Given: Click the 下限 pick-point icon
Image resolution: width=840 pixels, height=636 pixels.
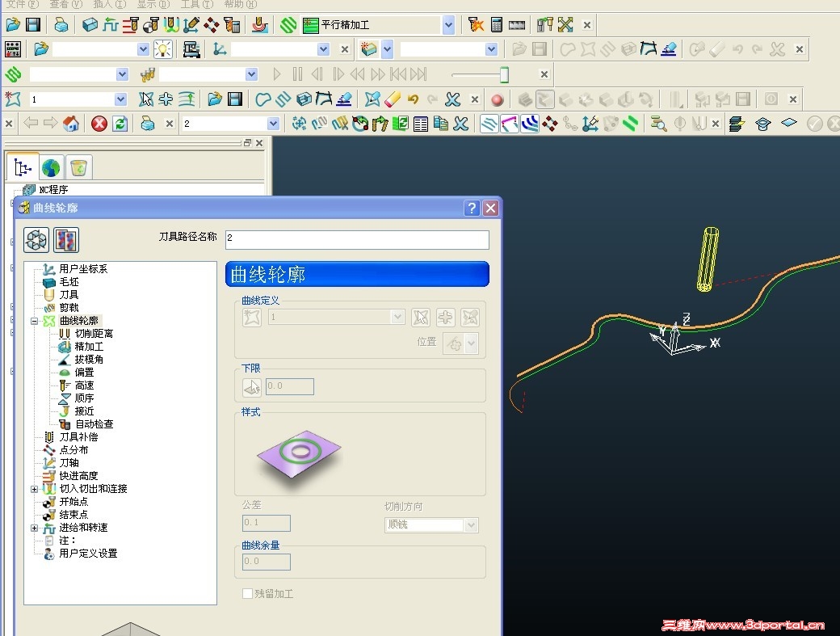Looking at the screenshot, I should 252,386.
